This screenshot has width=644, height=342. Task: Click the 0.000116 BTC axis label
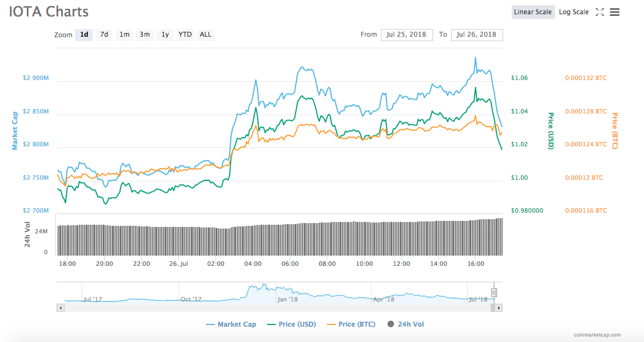[586, 210]
